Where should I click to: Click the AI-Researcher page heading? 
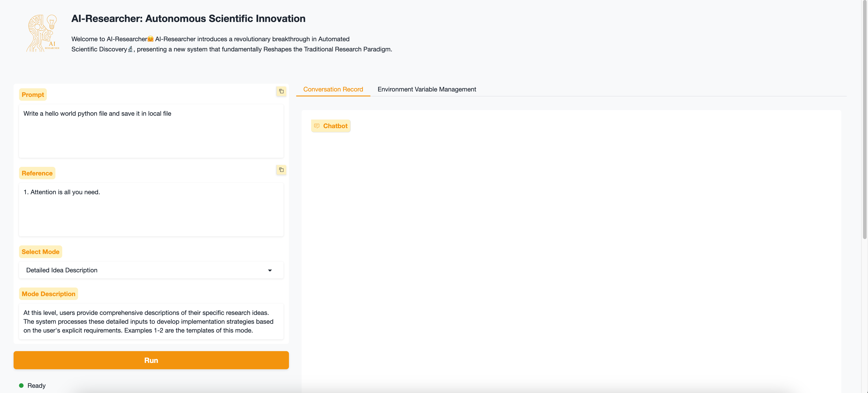coord(188,19)
